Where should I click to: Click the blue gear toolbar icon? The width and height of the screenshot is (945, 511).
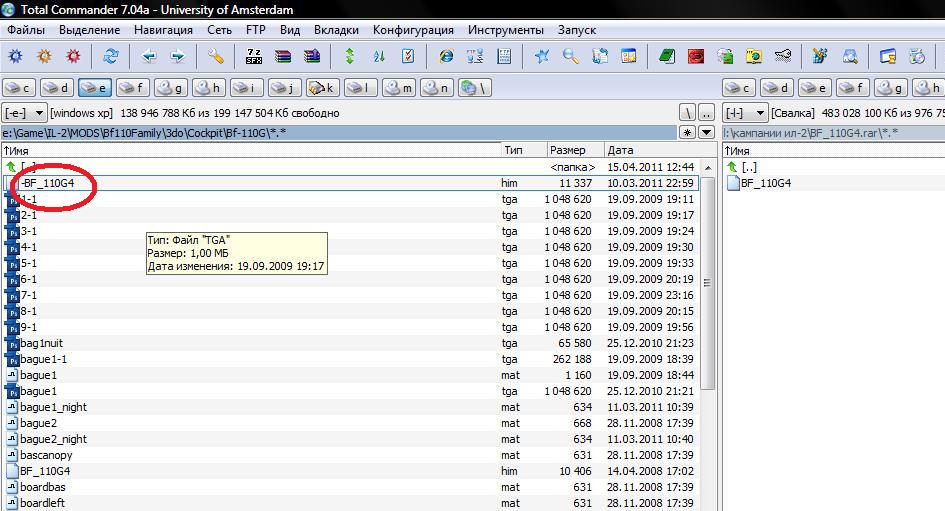point(15,57)
